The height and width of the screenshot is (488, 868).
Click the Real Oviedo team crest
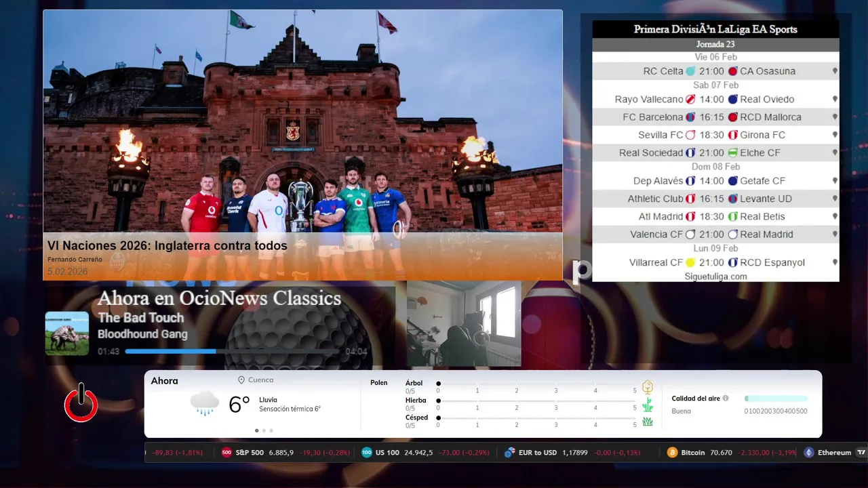tap(732, 100)
